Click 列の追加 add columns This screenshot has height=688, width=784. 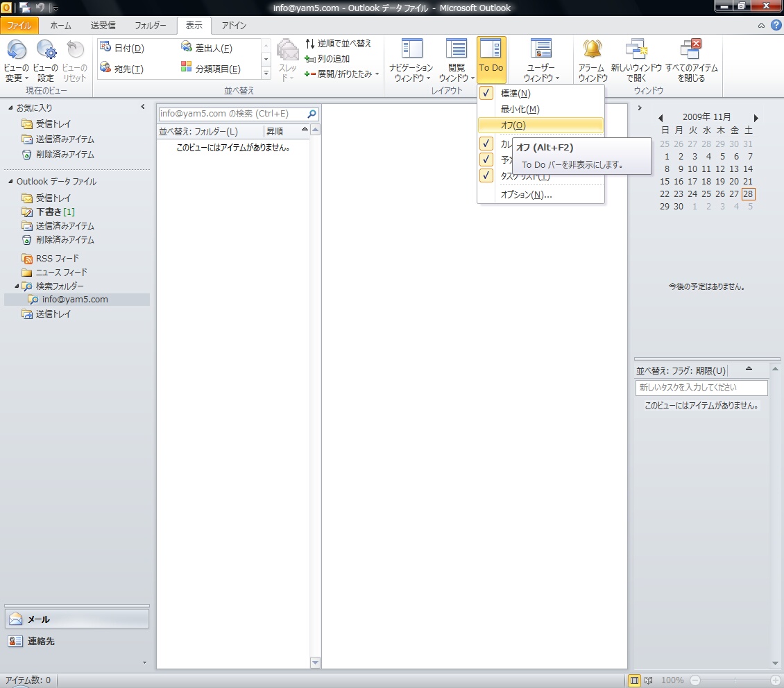click(x=327, y=58)
